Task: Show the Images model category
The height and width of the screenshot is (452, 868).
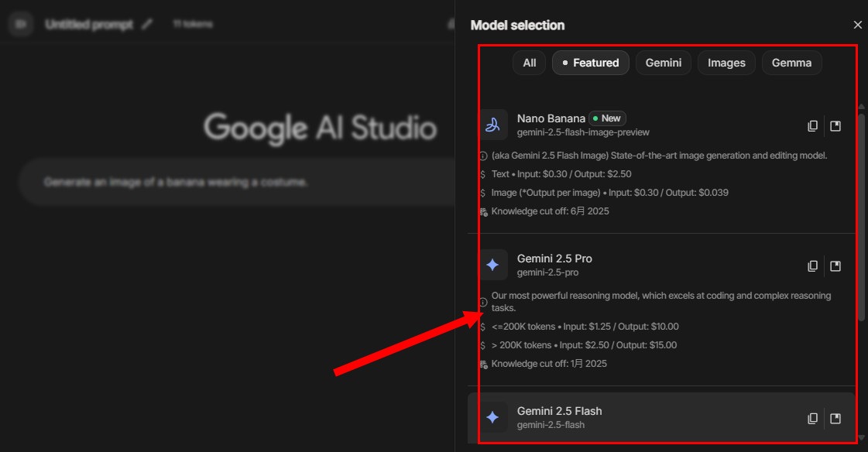Action: pyautogui.click(x=726, y=63)
